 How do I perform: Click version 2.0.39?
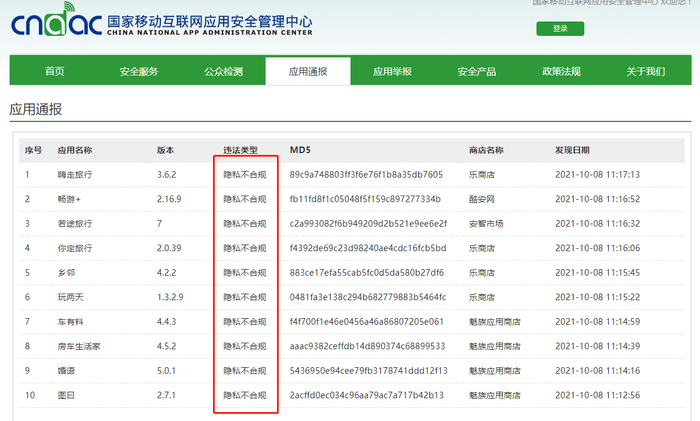click(x=169, y=248)
